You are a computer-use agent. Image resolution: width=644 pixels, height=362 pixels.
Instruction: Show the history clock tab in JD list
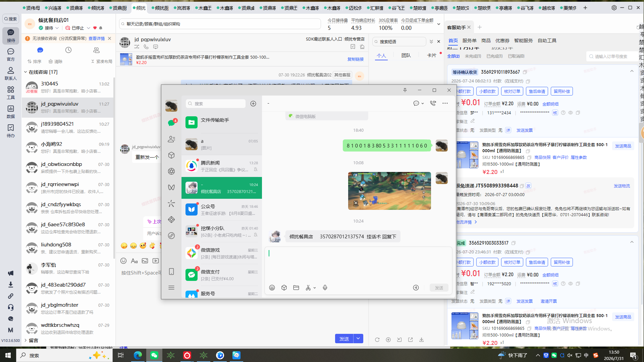(x=68, y=50)
